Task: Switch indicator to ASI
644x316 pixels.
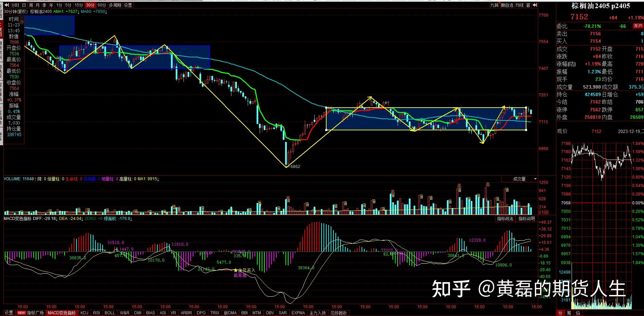Action: (163, 313)
